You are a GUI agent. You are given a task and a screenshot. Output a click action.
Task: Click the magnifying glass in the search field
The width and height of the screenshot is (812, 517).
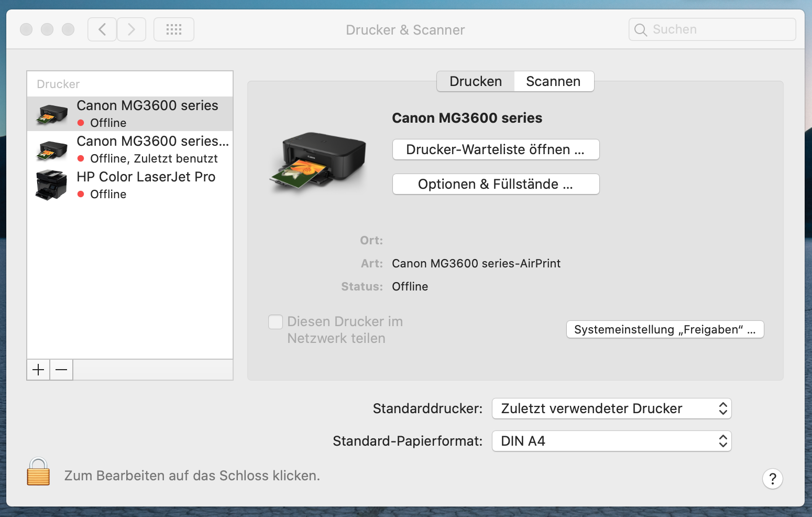pos(640,30)
